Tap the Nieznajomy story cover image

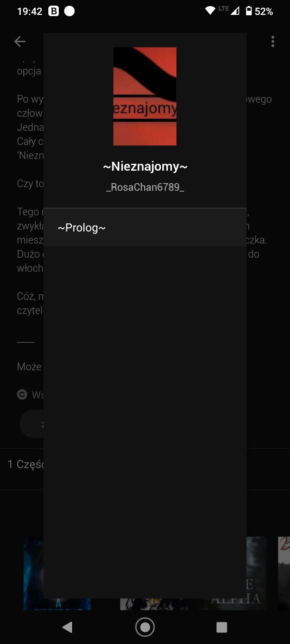click(x=145, y=96)
